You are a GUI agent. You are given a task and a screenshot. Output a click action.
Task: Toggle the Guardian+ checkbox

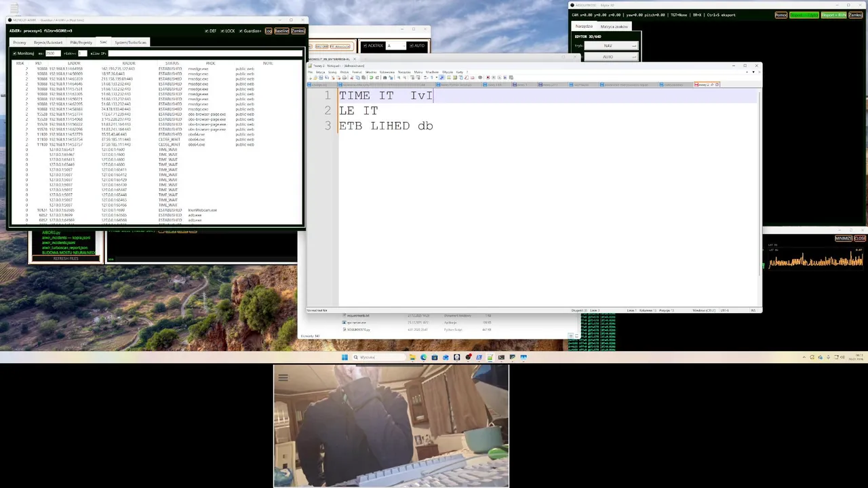[241, 30]
